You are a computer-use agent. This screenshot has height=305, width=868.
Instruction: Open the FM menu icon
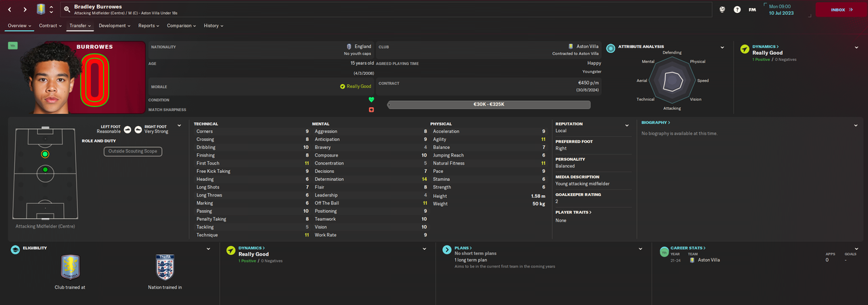click(752, 9)
